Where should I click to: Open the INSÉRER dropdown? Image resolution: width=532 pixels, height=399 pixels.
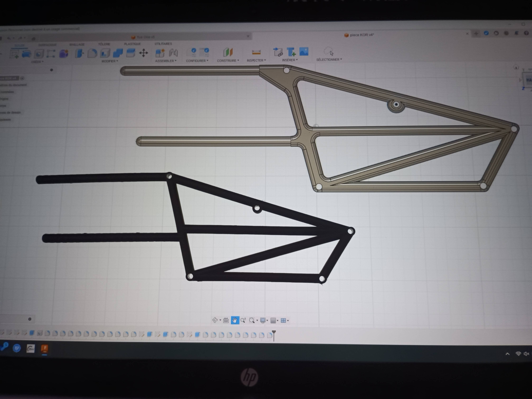(x=290, y=60)
